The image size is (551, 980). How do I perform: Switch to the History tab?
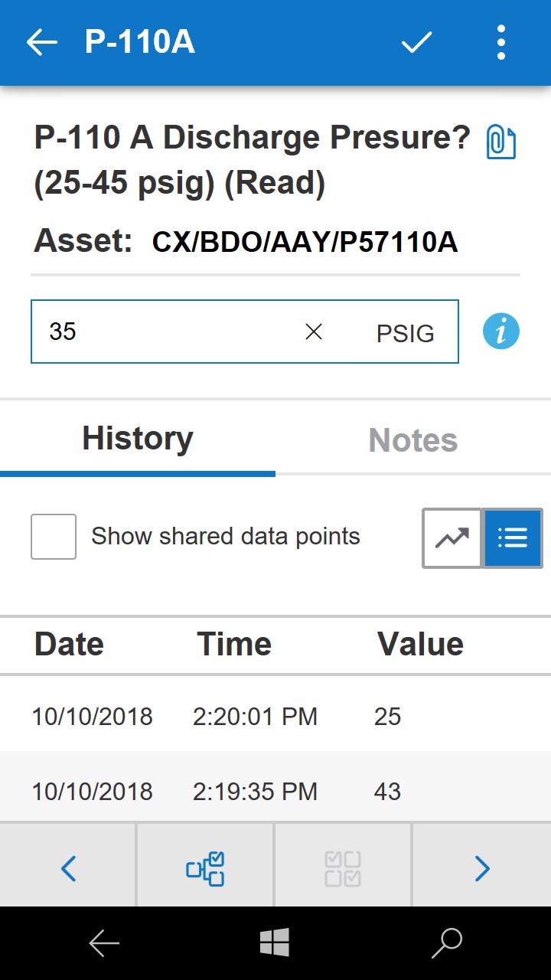pos(138,439)
